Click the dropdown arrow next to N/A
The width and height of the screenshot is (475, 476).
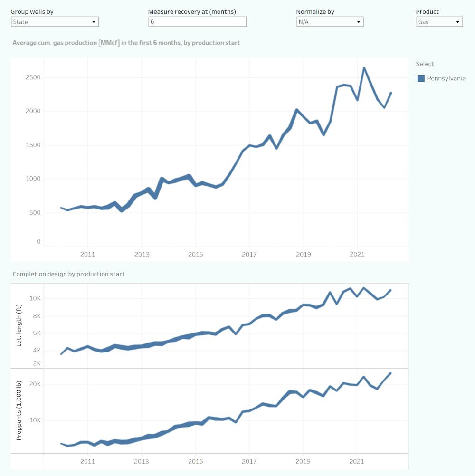click(359, 22)
